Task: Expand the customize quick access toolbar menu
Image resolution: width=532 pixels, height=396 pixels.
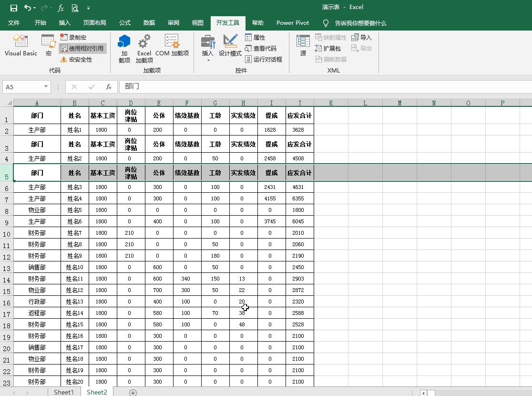Action: pyautogui.click(x=88, y=8)
